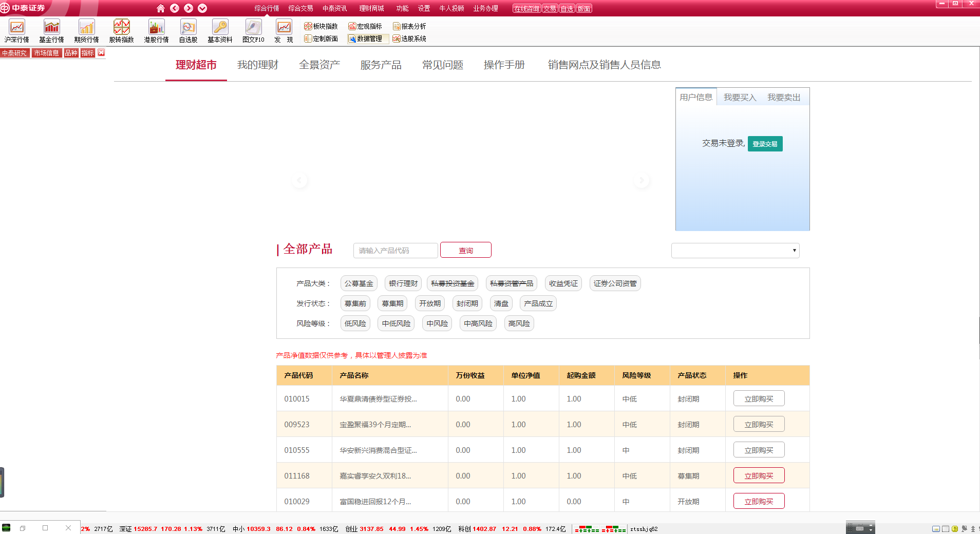The height and width of the screenshot is (534, 980).
Task: Open the 图文F10 toolbar icon
Action: [x=253, y=31]
